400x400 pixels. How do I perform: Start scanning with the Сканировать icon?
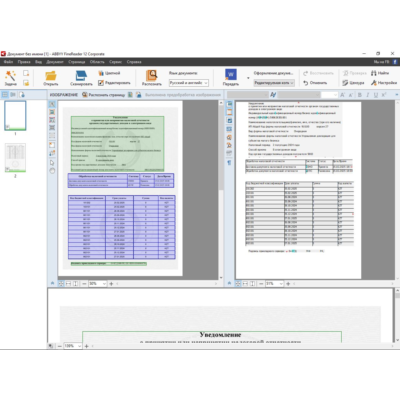[81, 76]
